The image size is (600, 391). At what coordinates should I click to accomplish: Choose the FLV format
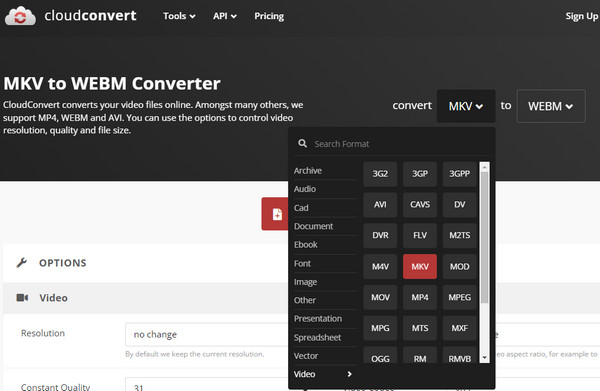[x=420, y=235]
